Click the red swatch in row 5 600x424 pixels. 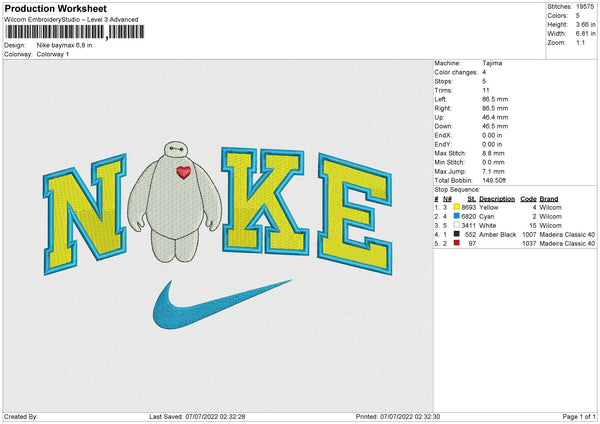pyautogui.click(x=456, y=243)
